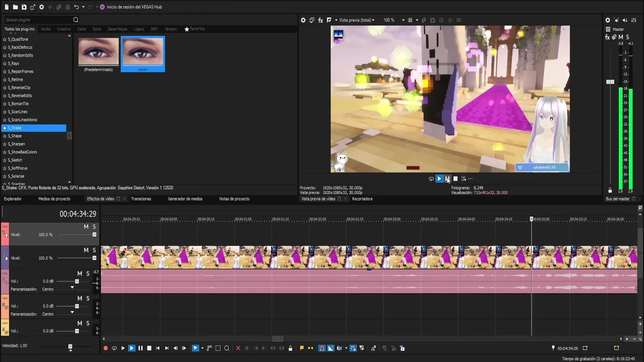Select the zoom magnifier edit tool

[227, 348]
